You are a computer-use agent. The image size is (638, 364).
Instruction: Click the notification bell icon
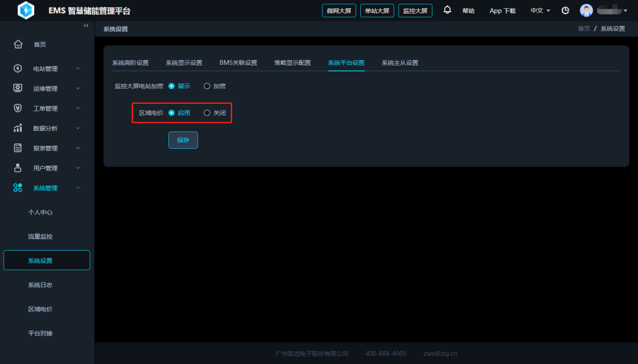pos(447,10)
